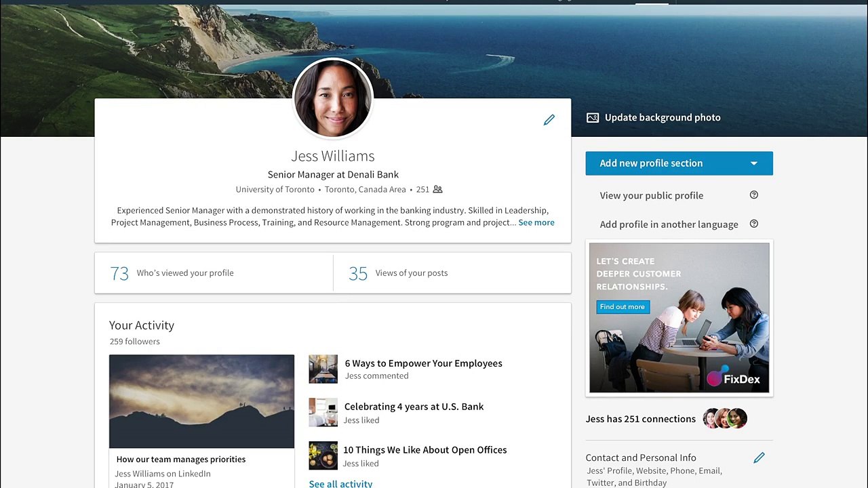Image resolution: width=868 pixels, height=488 pixels.
Task: Click thumbnail for 6 Ways to Empower Your Employees
Action: (x=323, y=369)
